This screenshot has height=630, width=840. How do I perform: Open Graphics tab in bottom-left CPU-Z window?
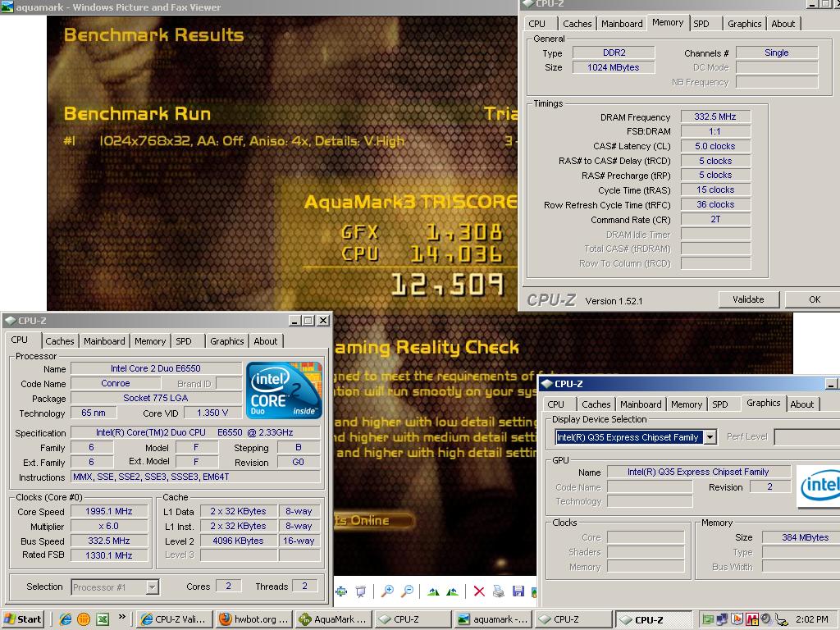click(226, 341)
